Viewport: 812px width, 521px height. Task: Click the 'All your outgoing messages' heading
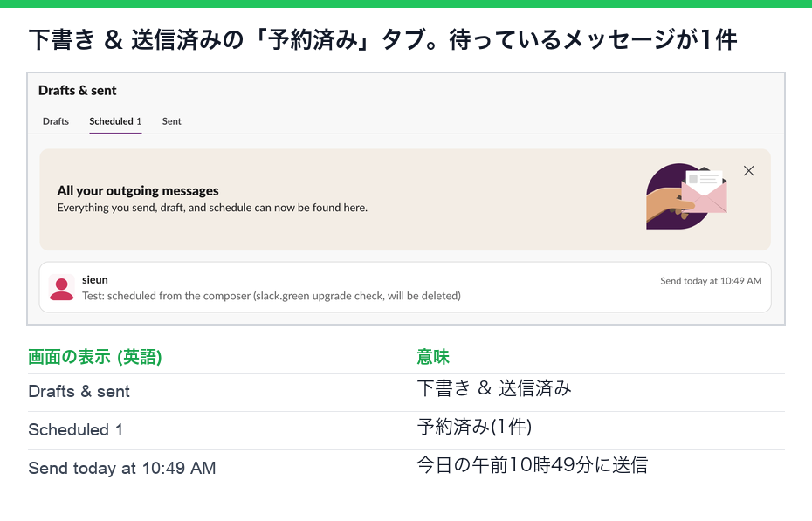click(138, 190)
